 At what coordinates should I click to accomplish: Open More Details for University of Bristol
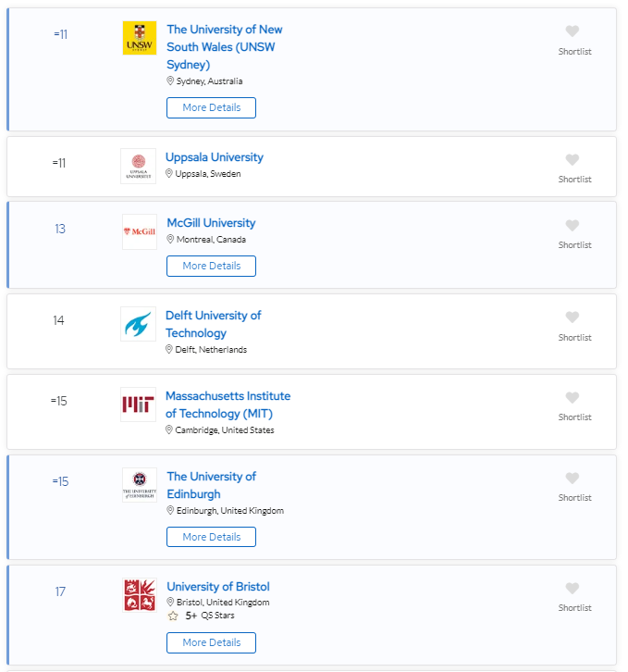pyautogui.click(x=211, y=642)
